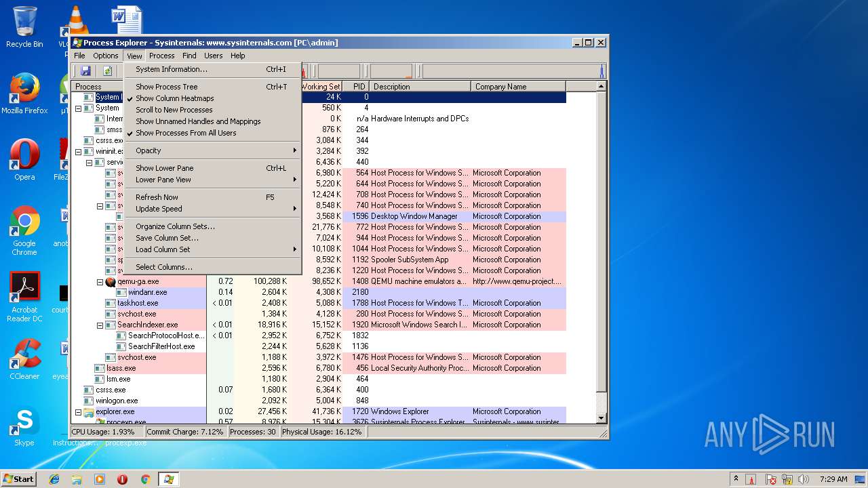
Task: Choose Organize Column Sets entry
Action: pyautogui.click(x=213, y=226)
